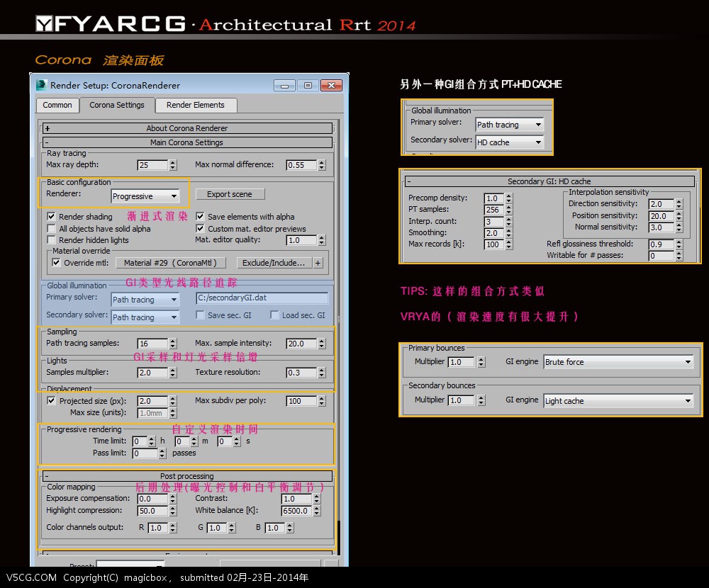Click the secondaryGI.dat path field
This screenshot has height=588, width=709.
262,298
